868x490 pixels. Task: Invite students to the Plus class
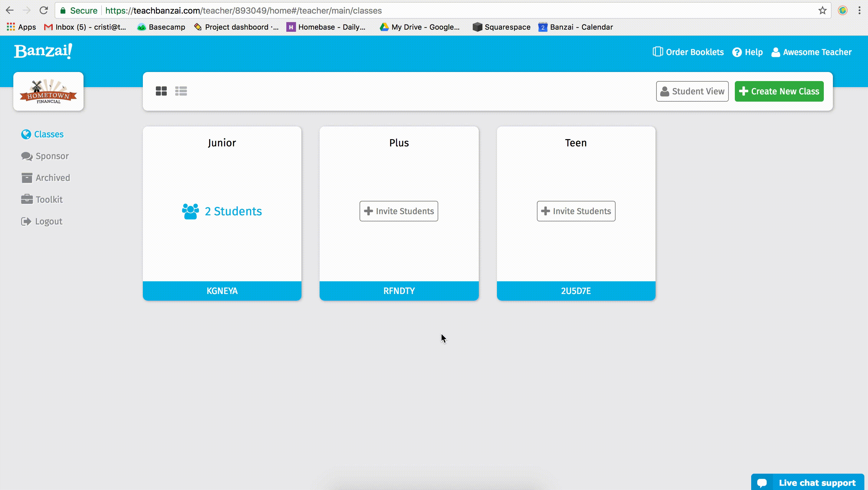(x=399, y=211)
